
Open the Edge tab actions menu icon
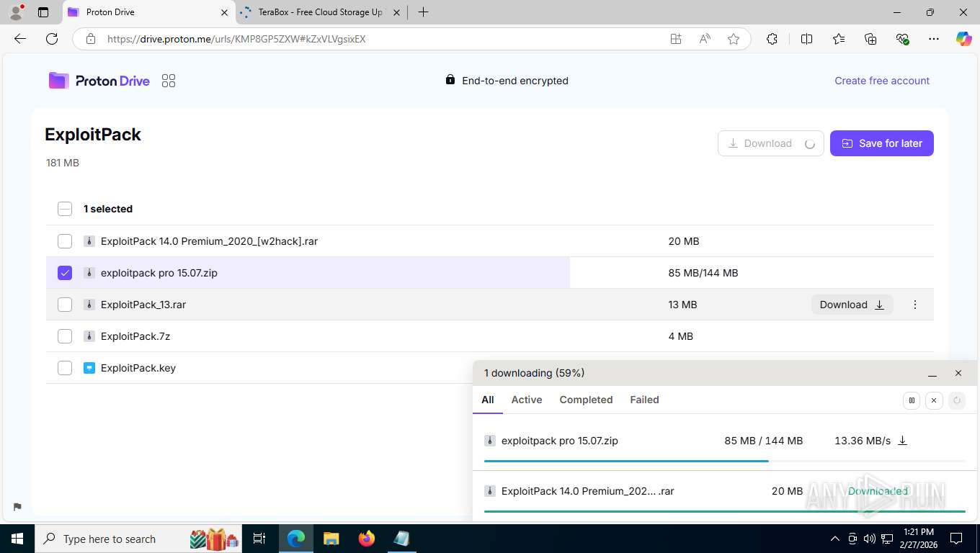pyautogui.click(x=43, y=12)
